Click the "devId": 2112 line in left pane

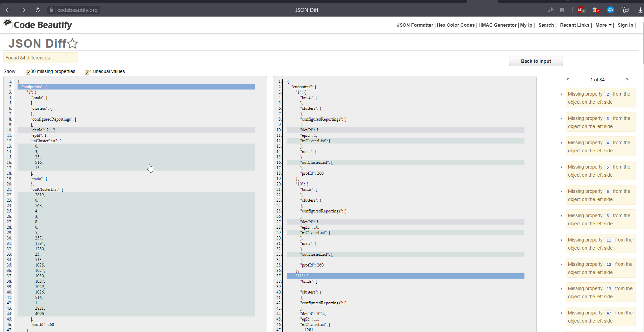click(x=136, y=130)
